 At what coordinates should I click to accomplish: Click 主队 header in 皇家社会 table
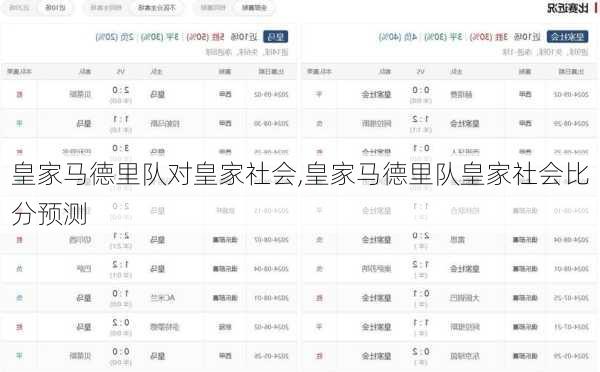[456, 72]
